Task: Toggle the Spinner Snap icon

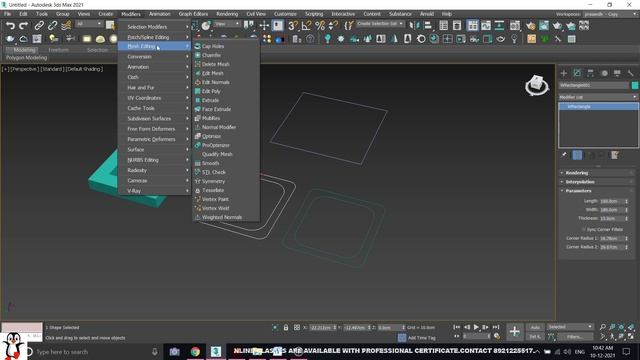Action: click(x=333, y=26)
